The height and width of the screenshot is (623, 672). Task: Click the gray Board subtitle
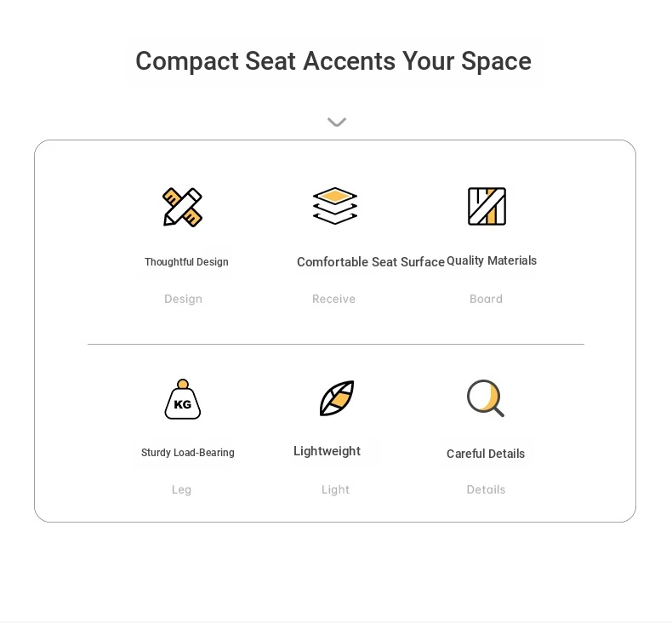[x=486, y=299]
